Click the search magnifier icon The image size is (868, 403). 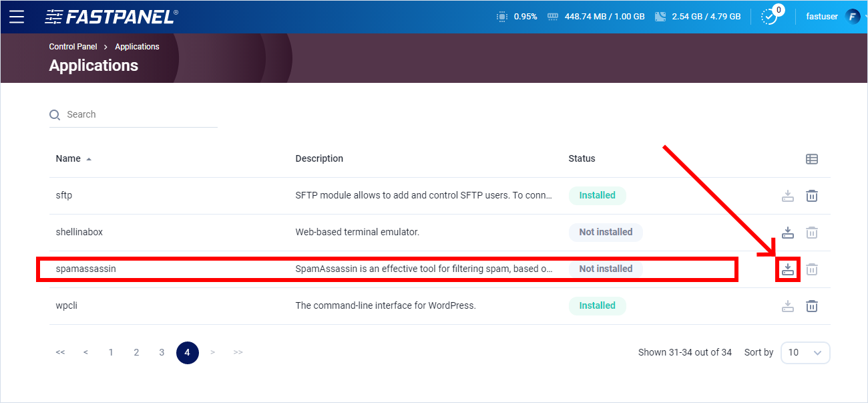(55, 115)
